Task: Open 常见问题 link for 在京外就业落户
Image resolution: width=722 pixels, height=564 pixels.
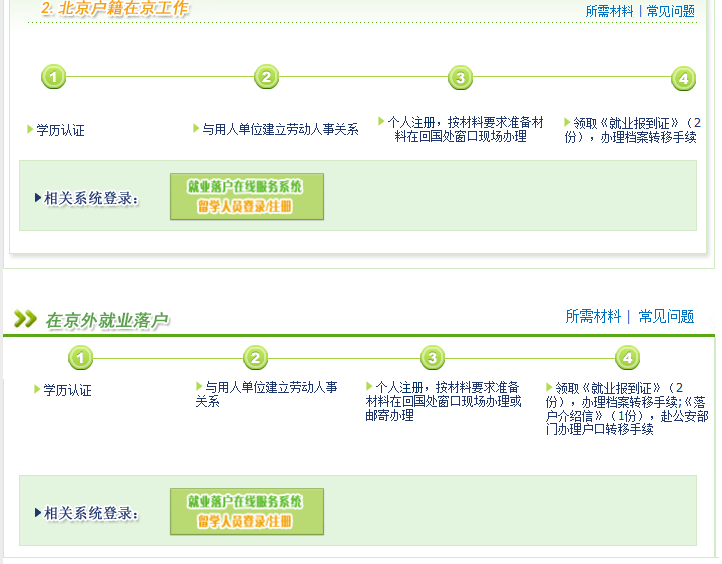Action: tap(666, 316)
